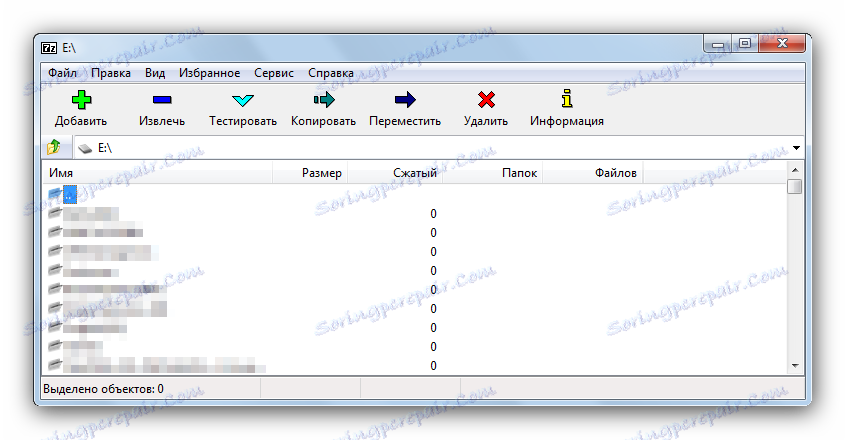
Task: Sort by Папок column header
Action: tap(493, 173)
